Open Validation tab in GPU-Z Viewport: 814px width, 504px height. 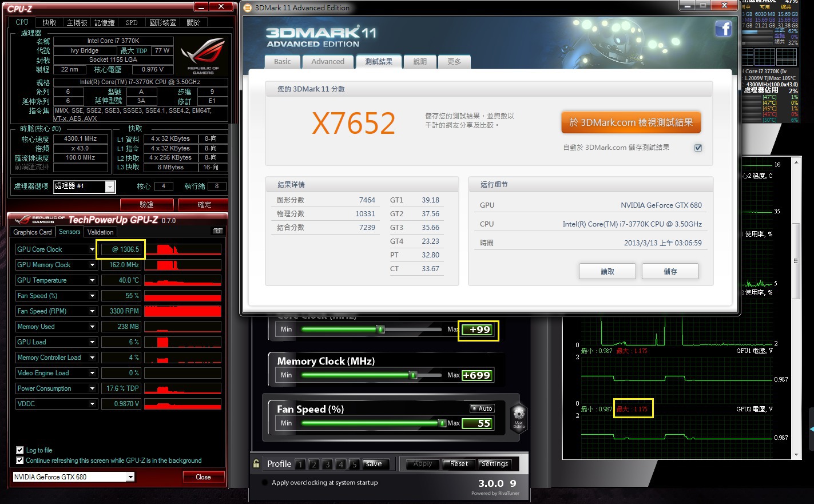tap(101, 232)
